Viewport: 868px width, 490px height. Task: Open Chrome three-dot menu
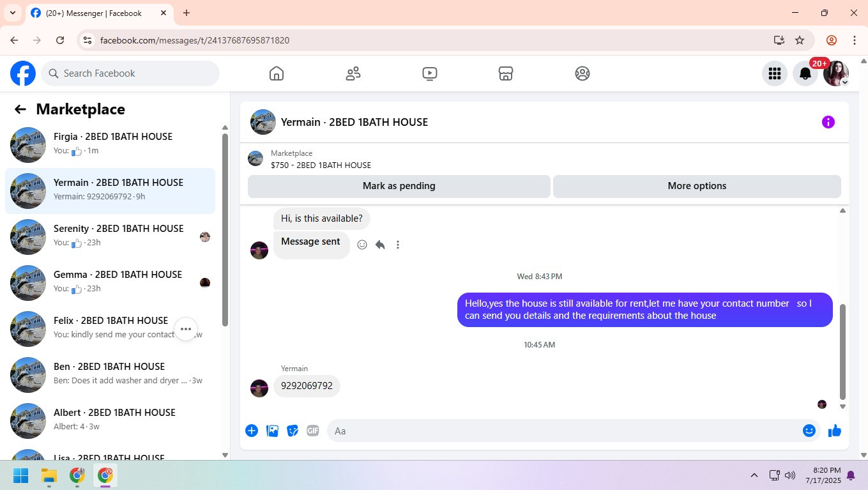click(x=855, y=40)
